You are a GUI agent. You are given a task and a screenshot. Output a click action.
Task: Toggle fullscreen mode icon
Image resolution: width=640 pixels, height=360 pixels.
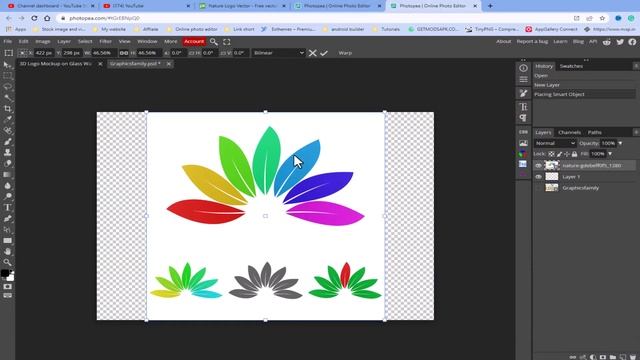coord(227,42)
